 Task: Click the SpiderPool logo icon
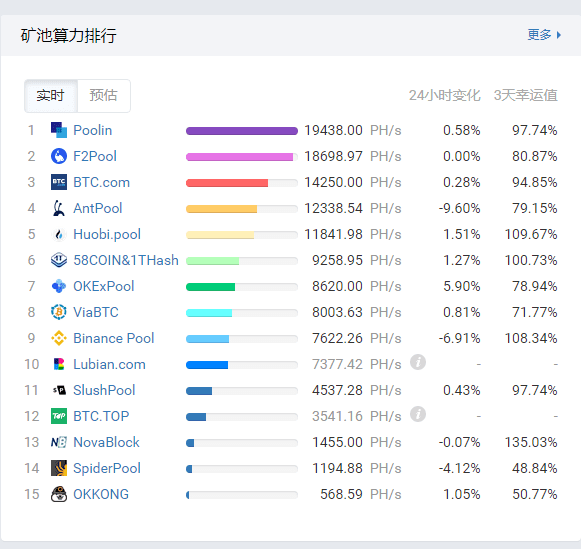59,468
